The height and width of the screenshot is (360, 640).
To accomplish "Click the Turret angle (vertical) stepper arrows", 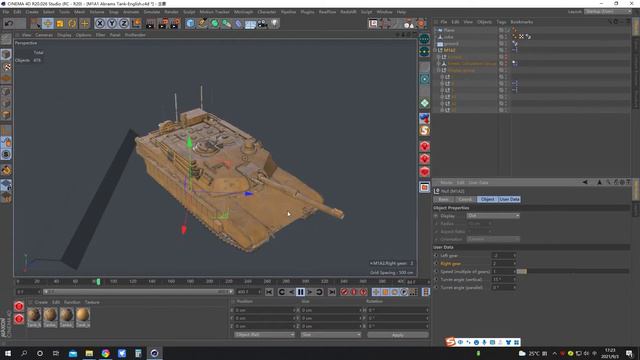I will [514, 280].
